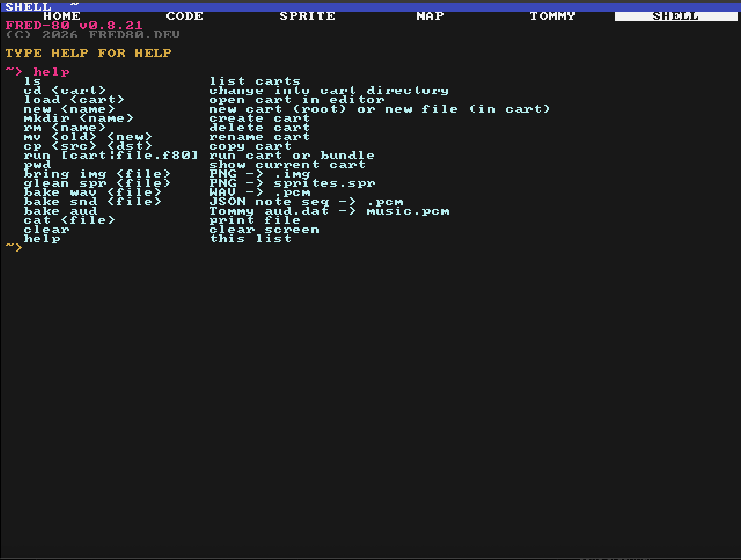741x560 pixels.
Task: Click the FRED-80 v0.8.21 version text
Action: pos(74,25)
